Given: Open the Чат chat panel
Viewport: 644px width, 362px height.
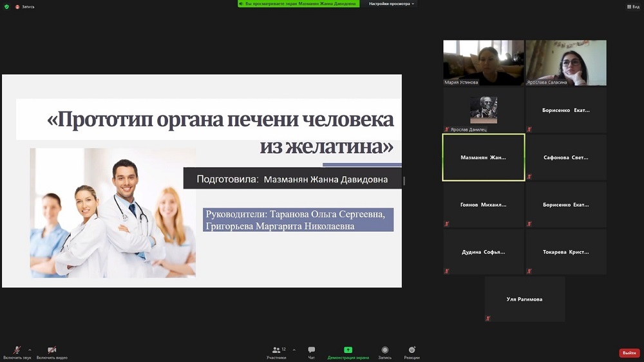Looking at the screenshot, I should pyautogui.click(x=311, y=352).
